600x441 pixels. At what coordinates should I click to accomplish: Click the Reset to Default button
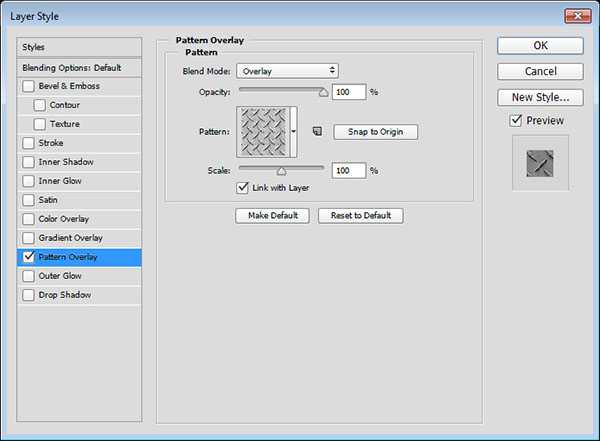(360, 216)
